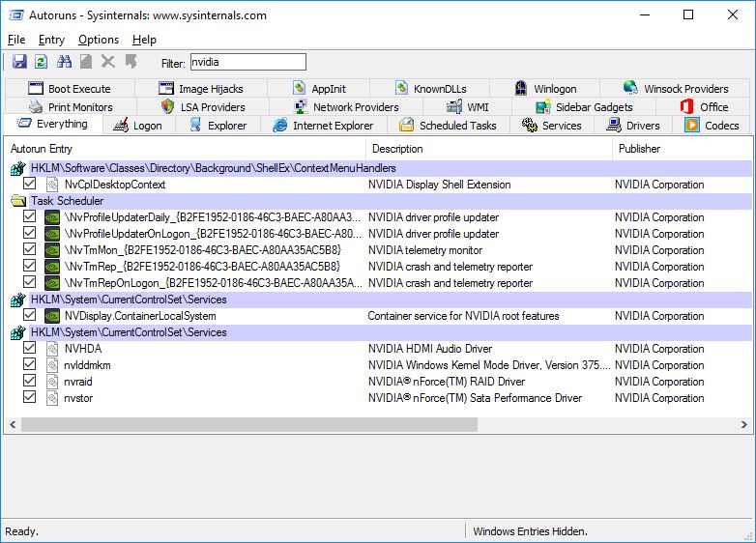
Task: Open the Winsock Providers tab
Action: click(x=676, y=89)
